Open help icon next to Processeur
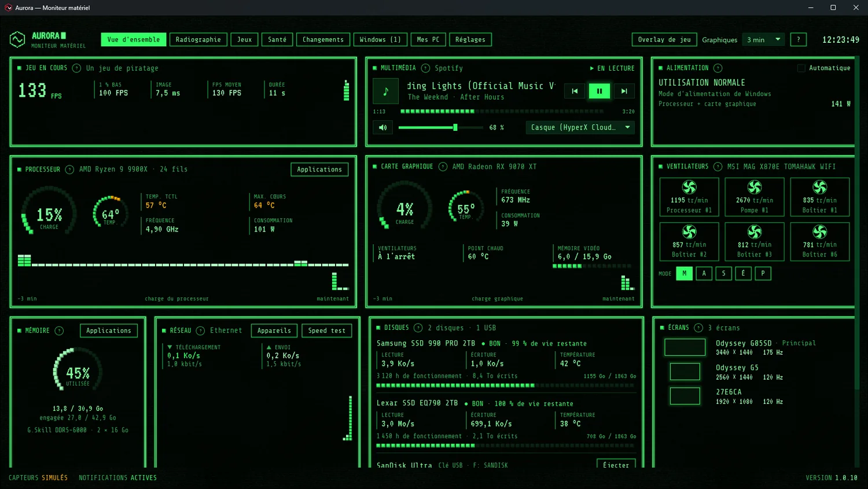This screenshot has height=489, width=868. coord(69,170)
